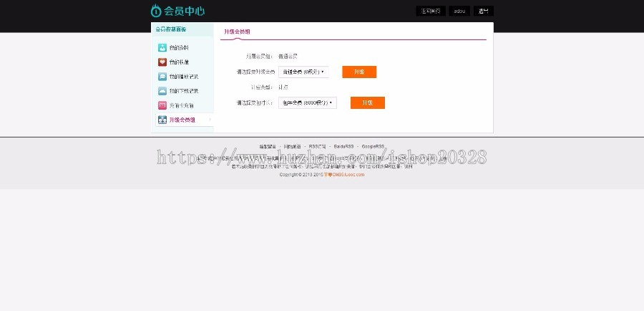Click the 升级会员组 group icon in sidebar
This screenshot has width=644, height=311.
tap(162, 120)
